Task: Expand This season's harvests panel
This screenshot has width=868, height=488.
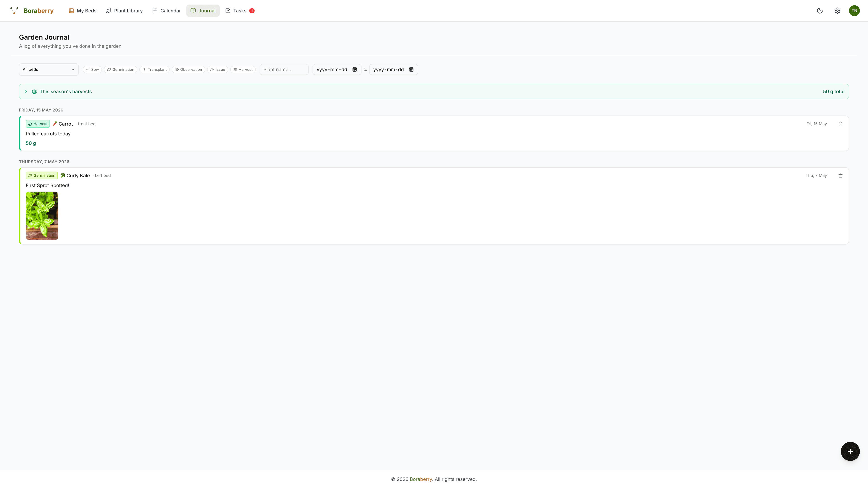Action: [434, 91]
